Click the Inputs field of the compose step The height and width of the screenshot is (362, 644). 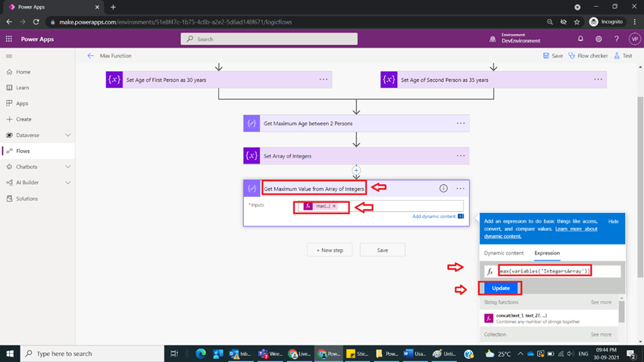(x=380, y=206)
